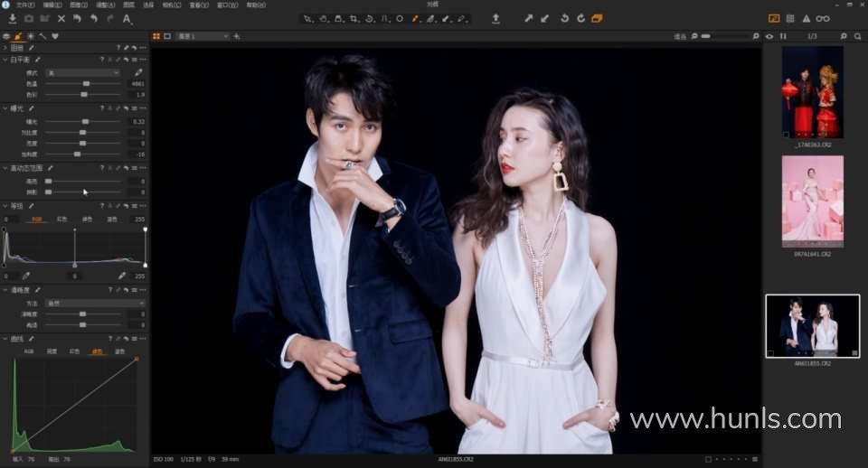Collapse the 白平衡 panel section
The image size is (868, 468).
[x=5, y=60]
